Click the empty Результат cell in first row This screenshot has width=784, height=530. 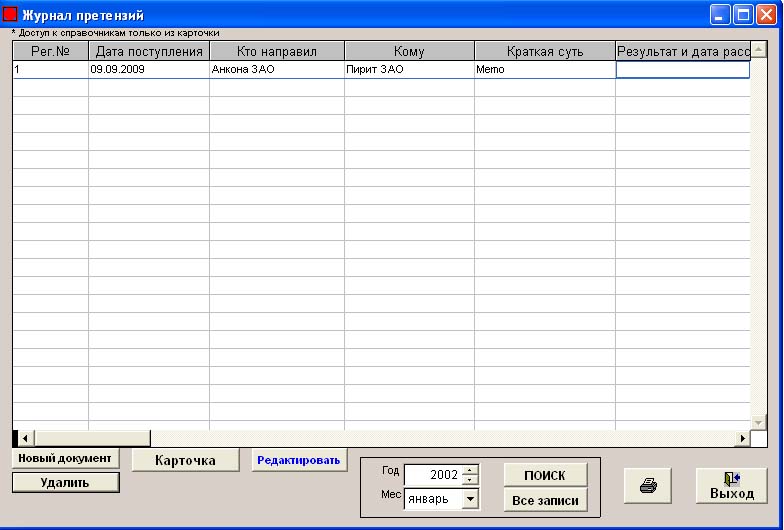(682, 71)
